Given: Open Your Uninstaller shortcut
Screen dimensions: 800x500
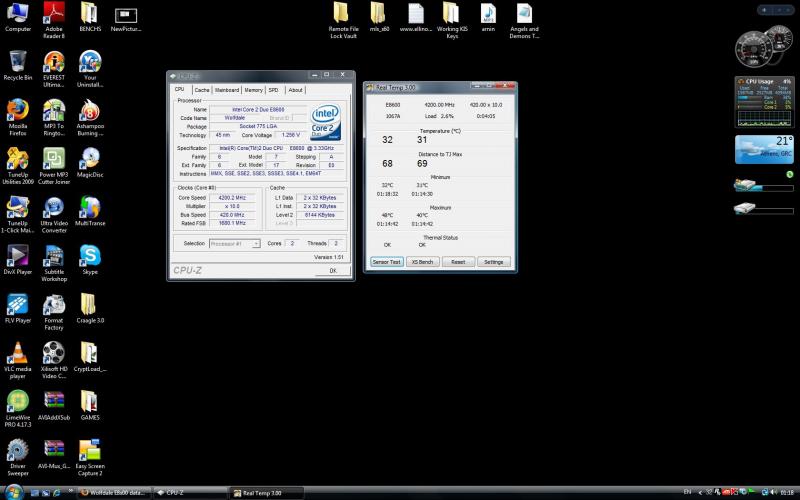Looking at the screenshot, I should tap(90, 69).
